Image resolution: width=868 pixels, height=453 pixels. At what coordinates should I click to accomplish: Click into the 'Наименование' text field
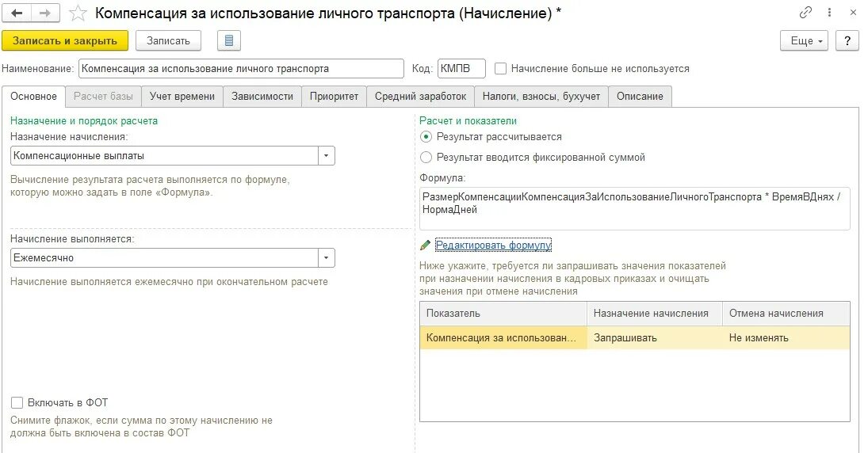(x=241, y=69)
